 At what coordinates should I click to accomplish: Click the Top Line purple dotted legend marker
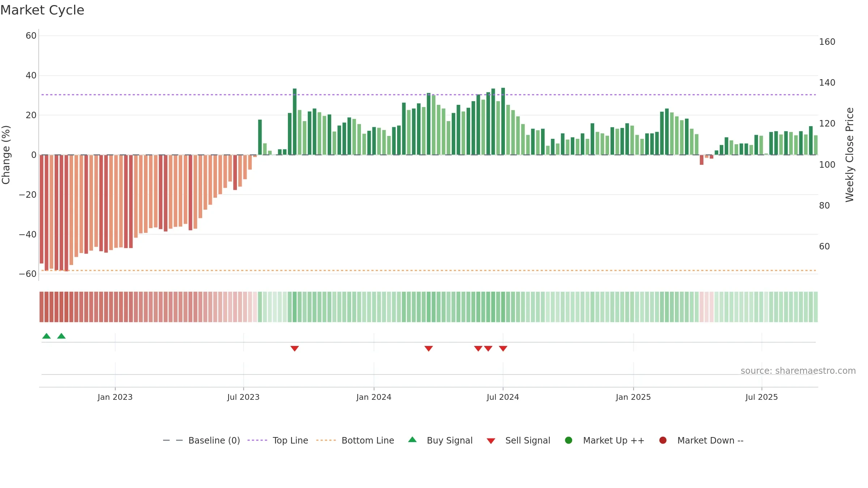pos(257,440)
